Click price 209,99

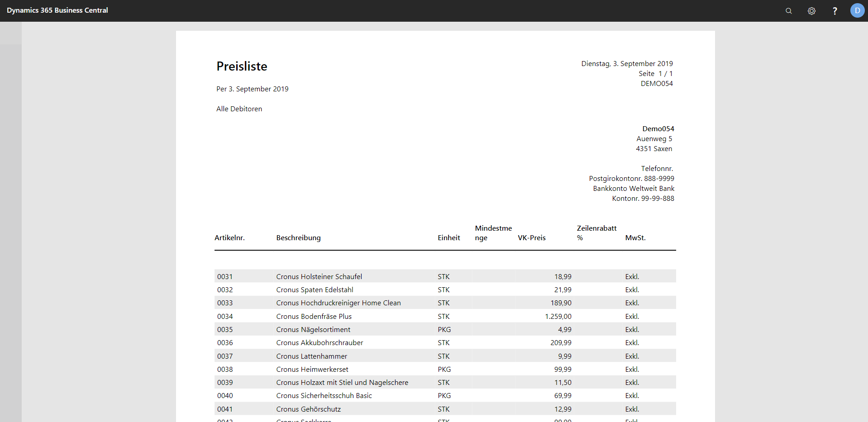click(x=561, y=343)
